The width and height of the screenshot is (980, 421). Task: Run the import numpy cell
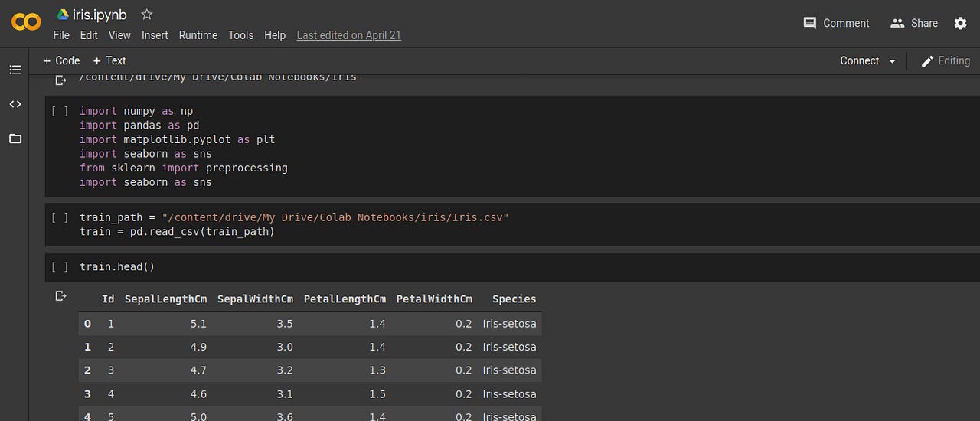(x=60, y=111)
